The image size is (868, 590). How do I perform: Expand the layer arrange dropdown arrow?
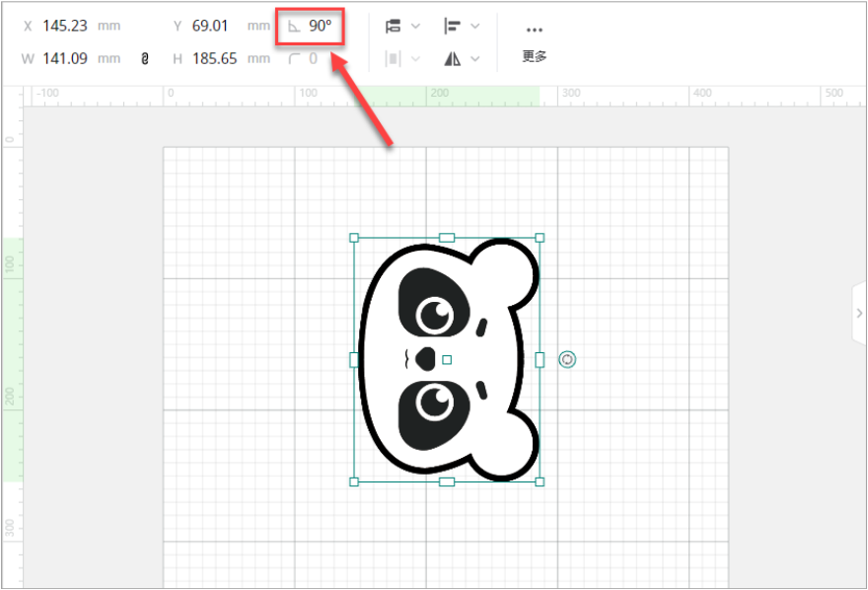(415, 27)
